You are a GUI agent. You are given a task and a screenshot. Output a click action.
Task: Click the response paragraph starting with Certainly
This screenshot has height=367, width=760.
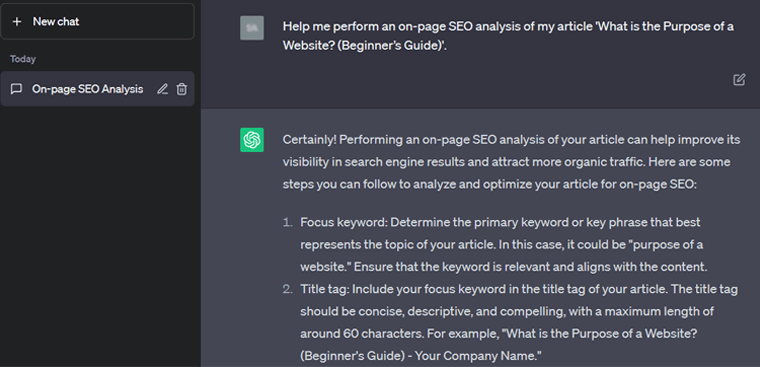click(511, 162)
